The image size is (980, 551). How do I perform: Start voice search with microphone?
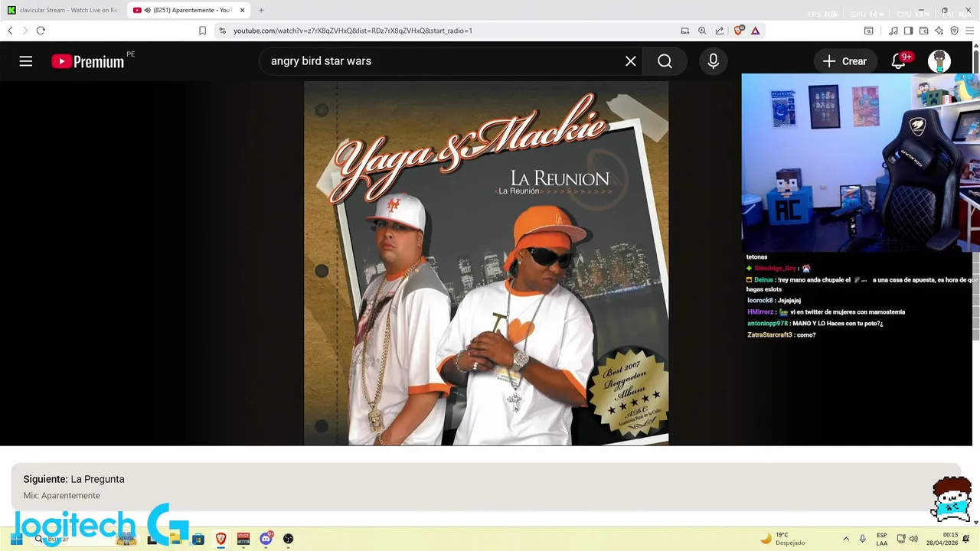(714, 61)
